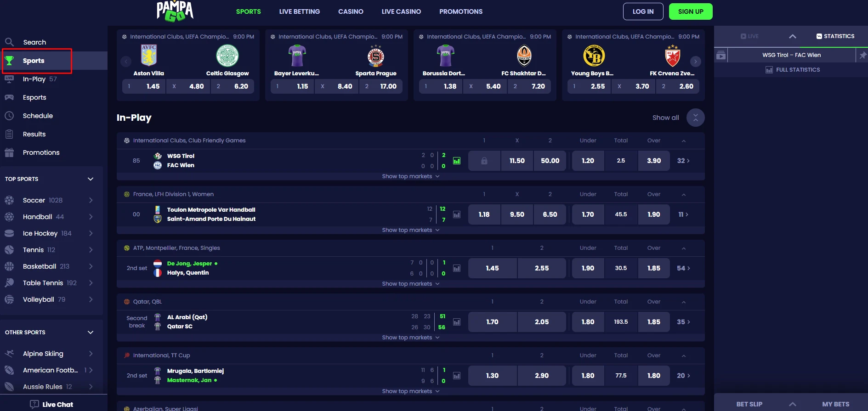Expand the Bet Slip panel chevron

tap(793, 404)
